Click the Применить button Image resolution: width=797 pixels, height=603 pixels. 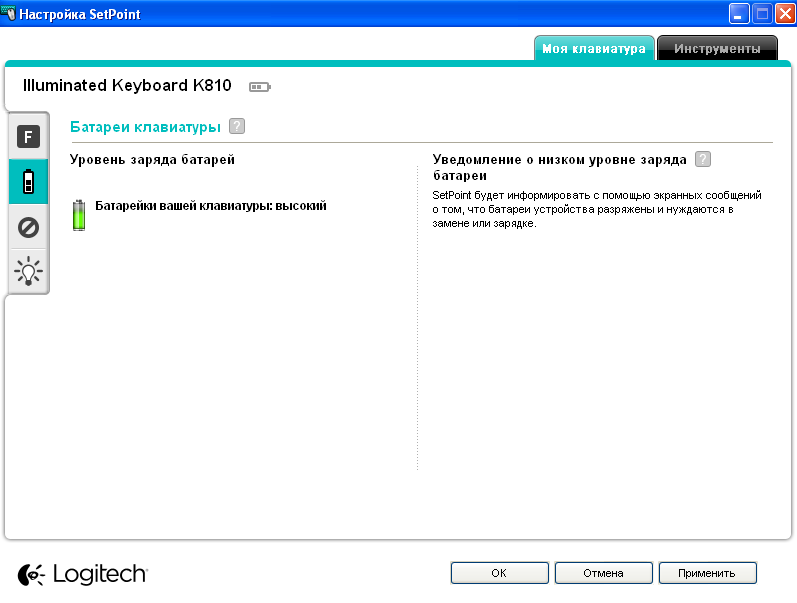pyautogui.click(x=707, y=573)
